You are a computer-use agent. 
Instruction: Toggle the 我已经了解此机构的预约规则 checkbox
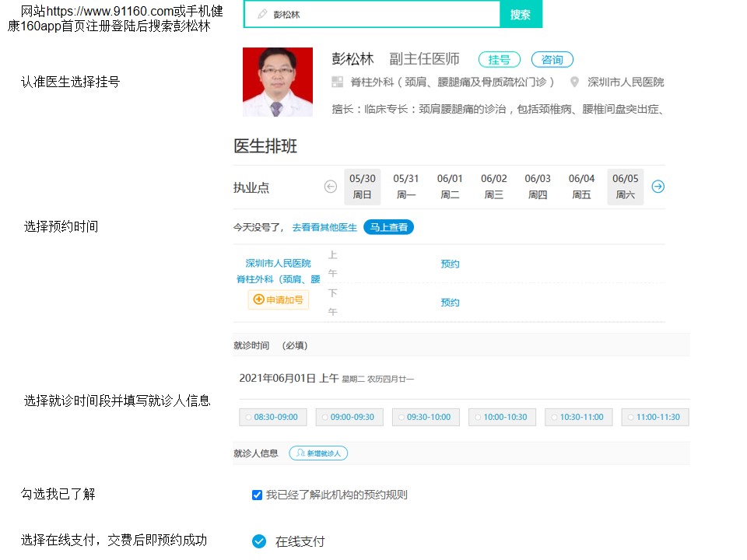tap(258, 495)
